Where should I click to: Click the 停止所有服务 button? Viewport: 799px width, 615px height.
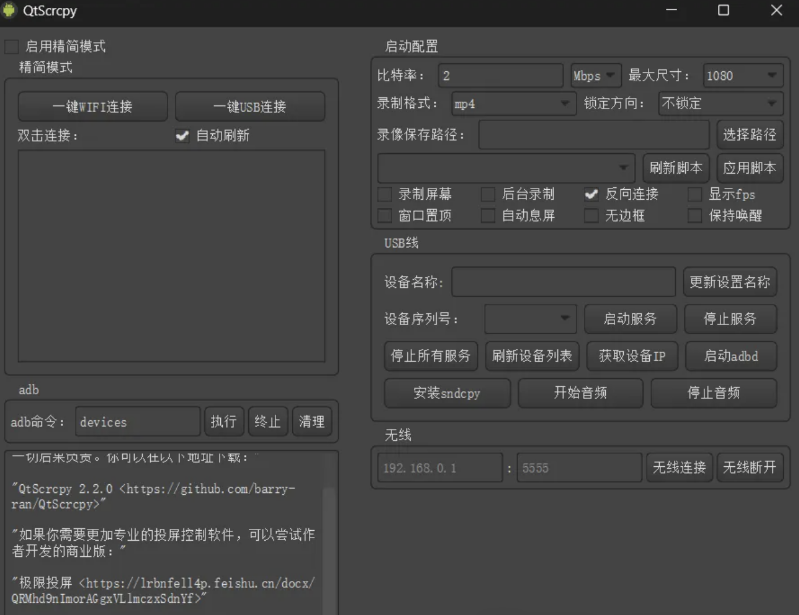tap(431, 356)
